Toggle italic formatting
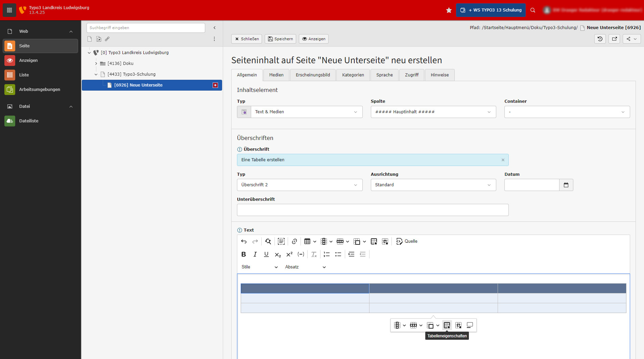 click(255, 255)
